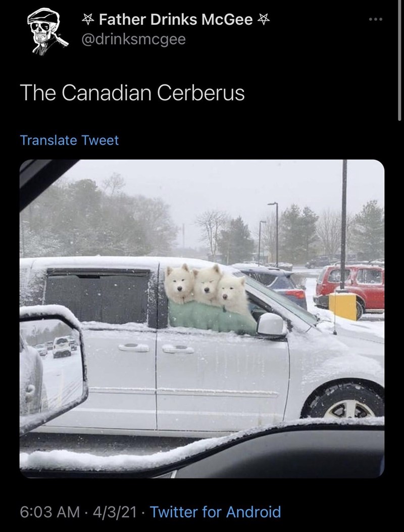Click the red SUV in the photo
The image size is (404, 532).
pyautogui.click(x=349, y=290)
